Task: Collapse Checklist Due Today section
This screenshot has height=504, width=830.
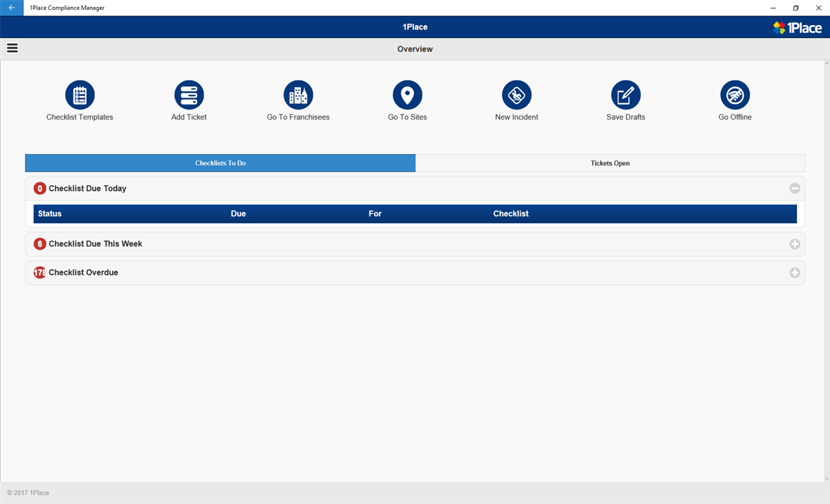Action: click(x=795, y=188)
